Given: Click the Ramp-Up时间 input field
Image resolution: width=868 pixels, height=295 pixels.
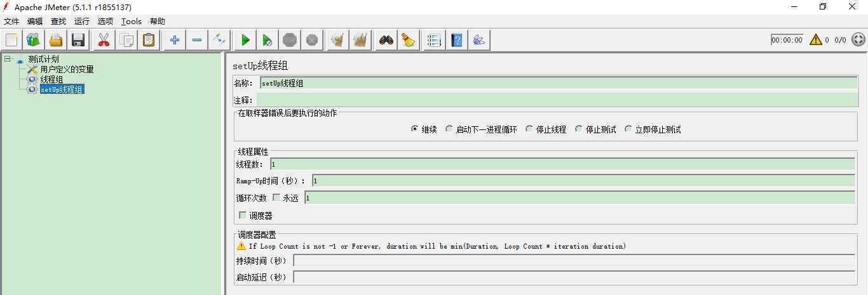Looking at the screenshot, I should [583, 181].
